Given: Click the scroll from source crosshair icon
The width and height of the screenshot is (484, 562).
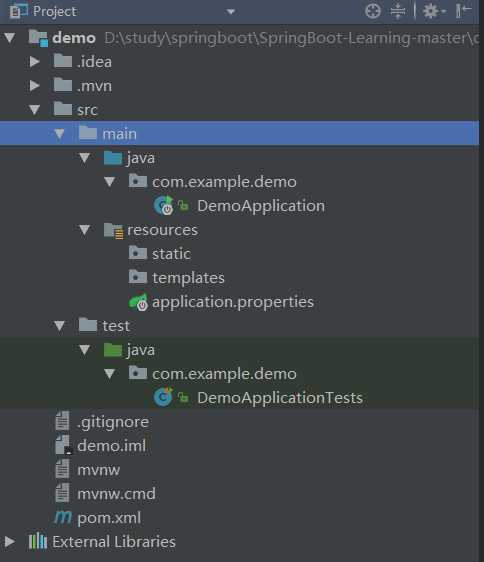Looking at the screenshot, I should [x=373, y=11].
